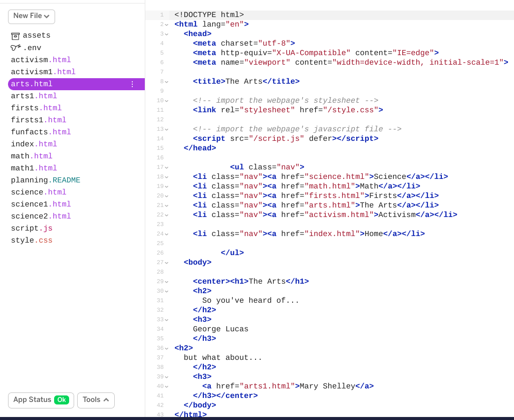Open the .env file
The image size is (514, 420).
click(32, 48)
